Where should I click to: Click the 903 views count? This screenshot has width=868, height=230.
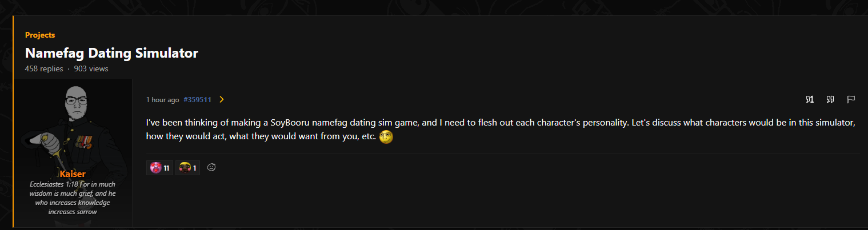point(91,69)
